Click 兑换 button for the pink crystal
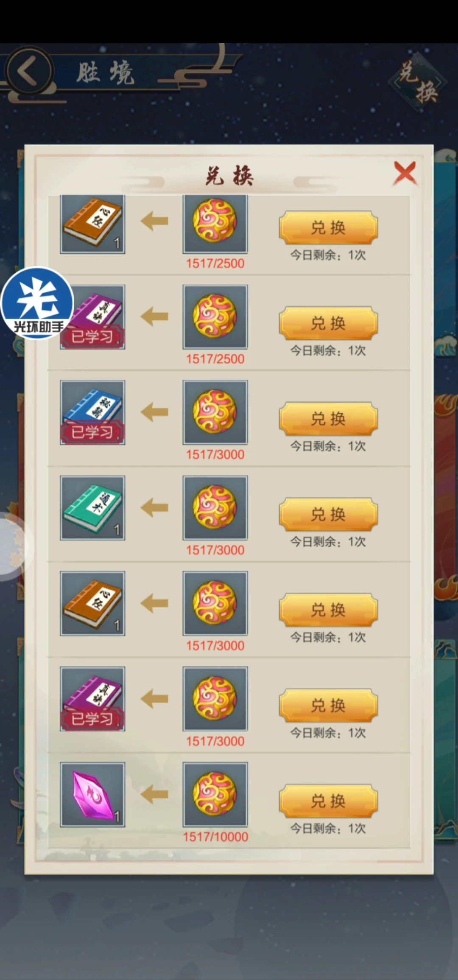 [328, 801]
